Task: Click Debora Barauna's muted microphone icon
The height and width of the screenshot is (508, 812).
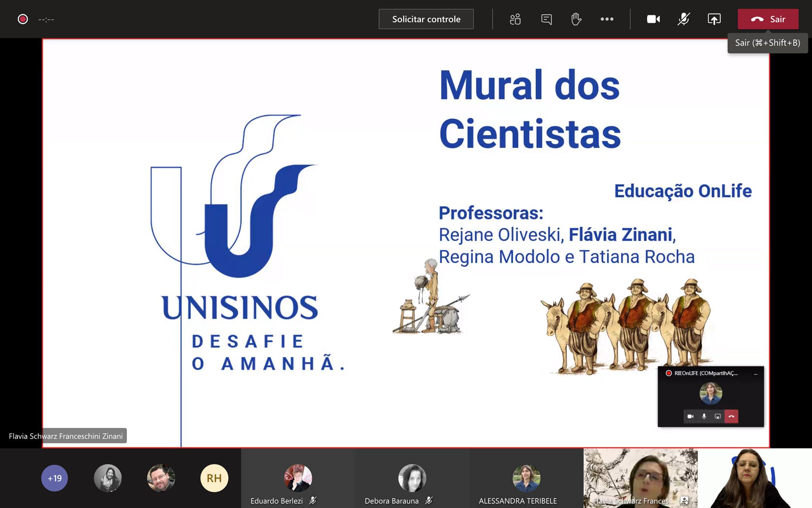Action: 429,500
